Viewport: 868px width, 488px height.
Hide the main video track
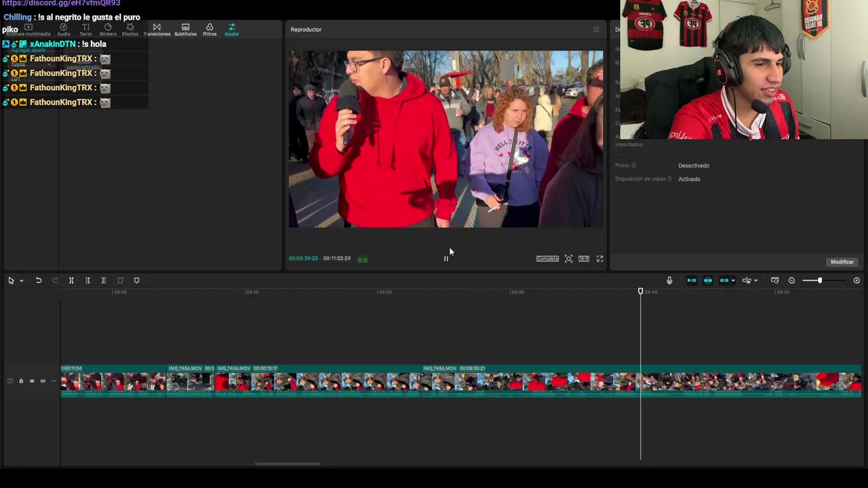[x=32, y=381]
